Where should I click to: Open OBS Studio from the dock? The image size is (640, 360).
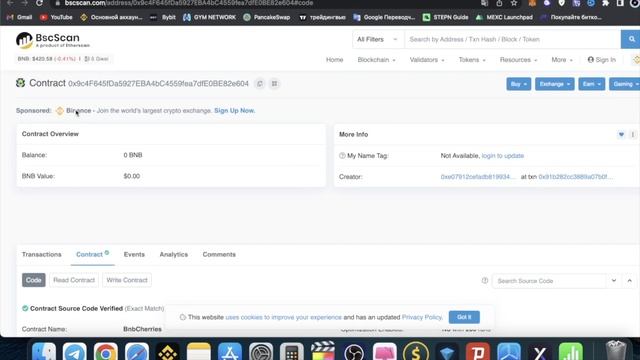coord(354,352)
